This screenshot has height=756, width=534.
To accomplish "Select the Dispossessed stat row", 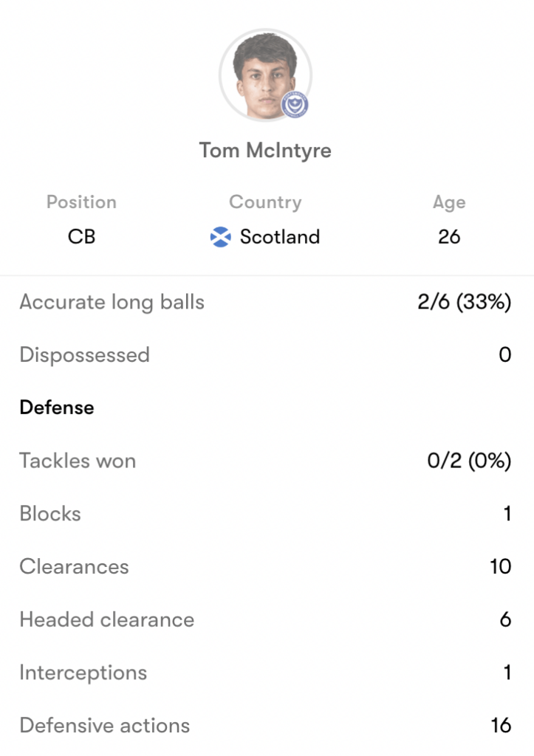I will 265,355.
